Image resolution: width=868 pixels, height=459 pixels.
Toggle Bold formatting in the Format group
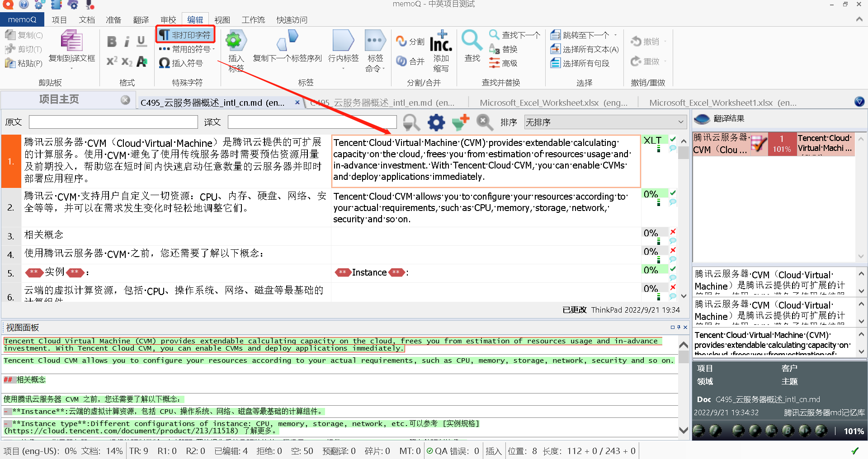112,42
